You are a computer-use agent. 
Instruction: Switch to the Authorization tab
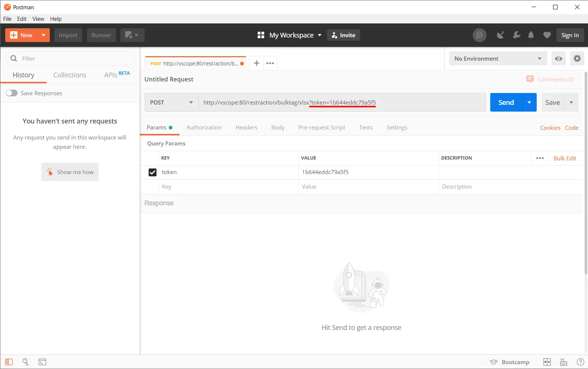pyautogui.click(x=204, y=127)
